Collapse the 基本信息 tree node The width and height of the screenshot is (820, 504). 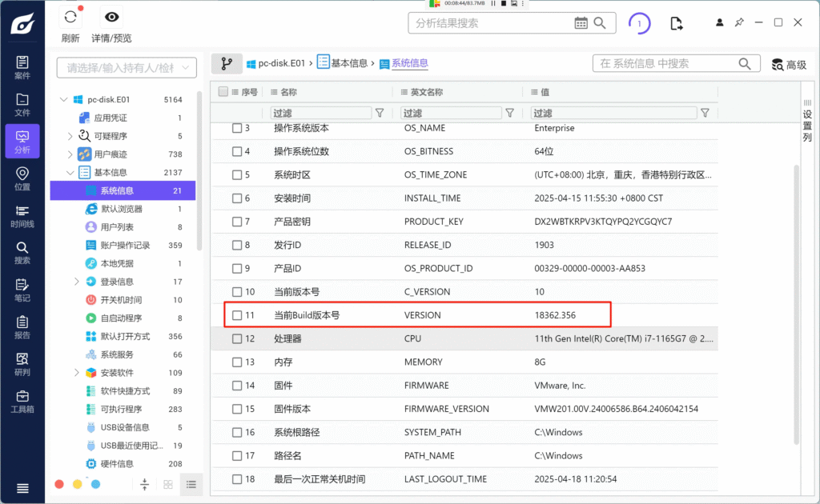tap(70, 172)
